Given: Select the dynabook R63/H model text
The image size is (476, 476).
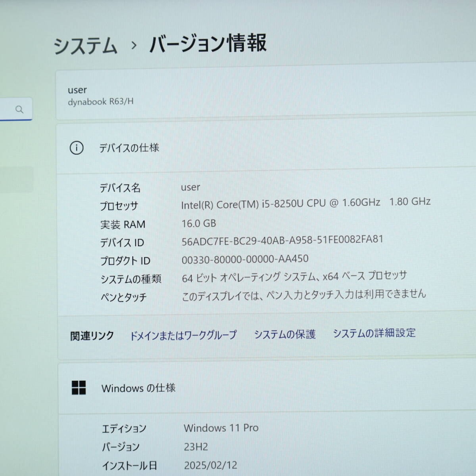Looking at the screenshot, I should click(101, 102).
